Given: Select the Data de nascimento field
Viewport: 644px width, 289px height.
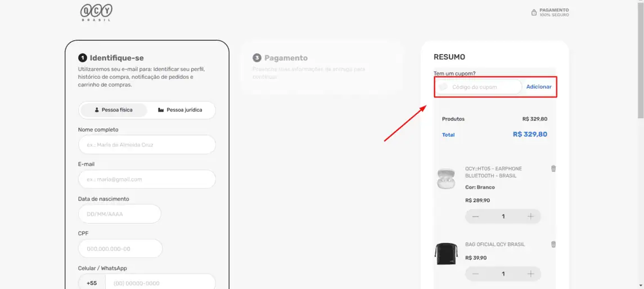Looking at the screenshot, I should 119,214.
